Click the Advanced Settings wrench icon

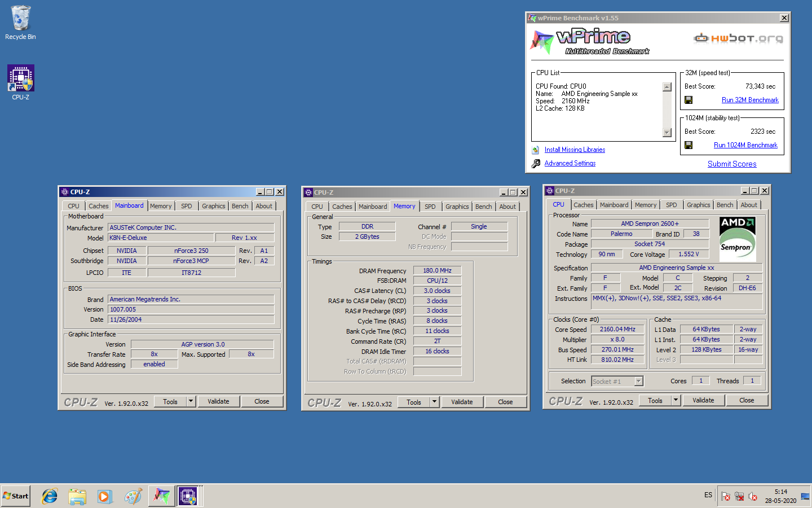tap(536, 163)
